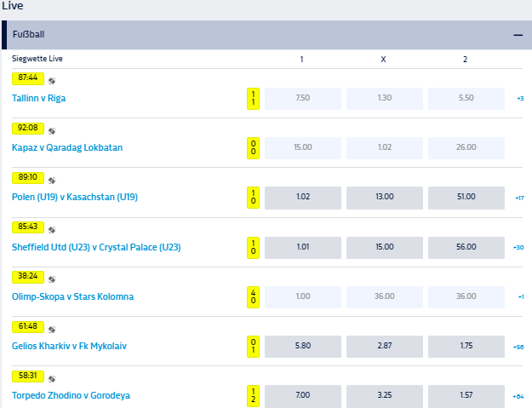532x408 pixels.
Task: Click the 4-0 score box for Olimp-Skopa
Action: tap(253, 296)
